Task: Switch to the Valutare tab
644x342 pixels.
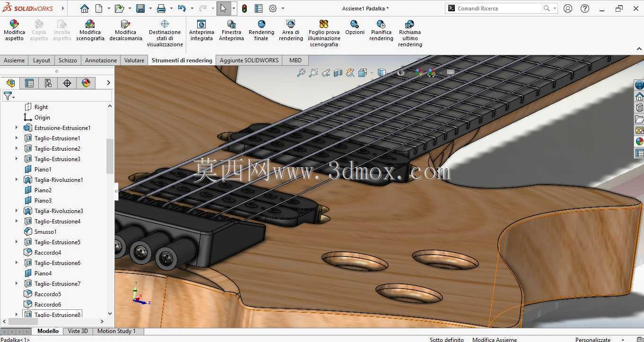Action: (134, 60)
